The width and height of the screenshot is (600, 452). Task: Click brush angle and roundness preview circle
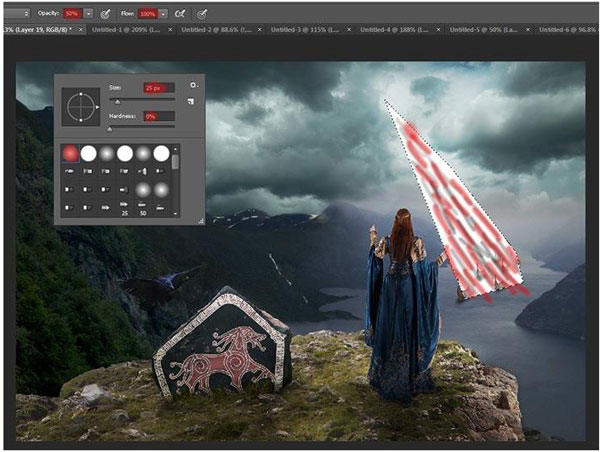(81, 107)
